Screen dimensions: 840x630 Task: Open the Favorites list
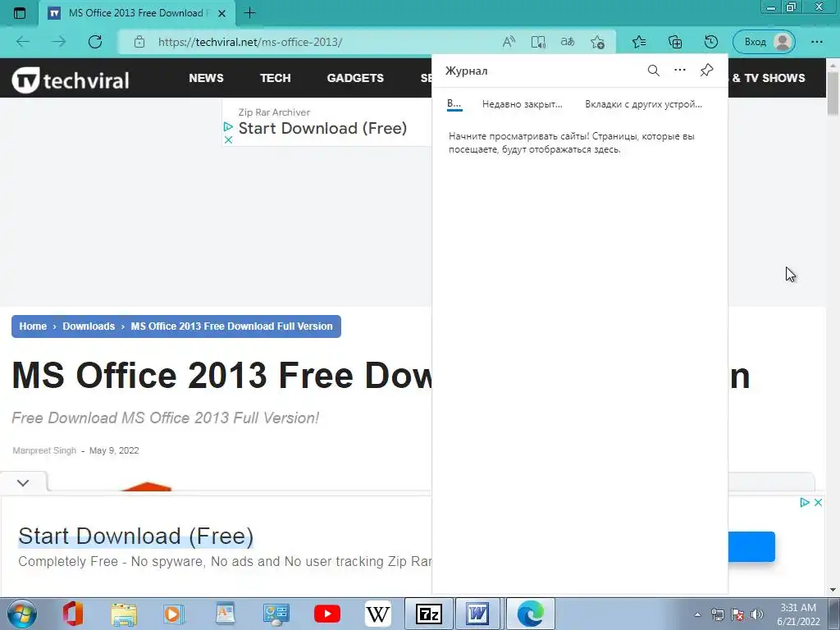(x=638, y=42)
